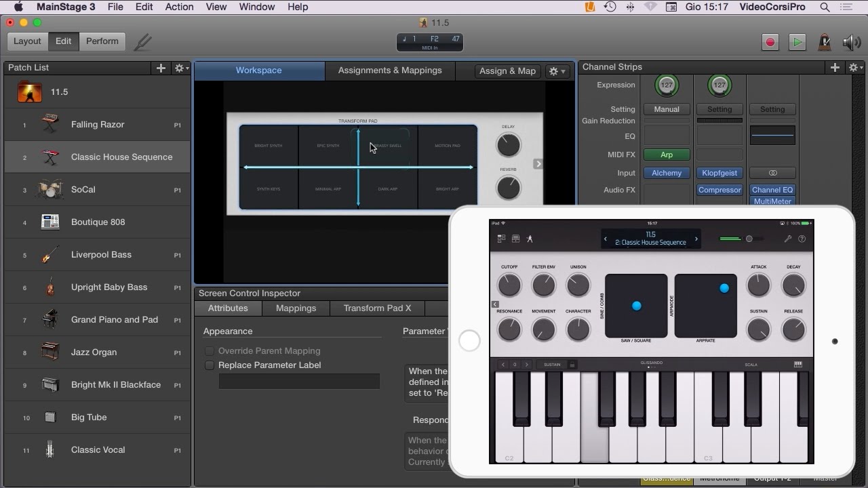868x488 pixels.
Task: Expand the workspace right arrow
Action: 538,163
